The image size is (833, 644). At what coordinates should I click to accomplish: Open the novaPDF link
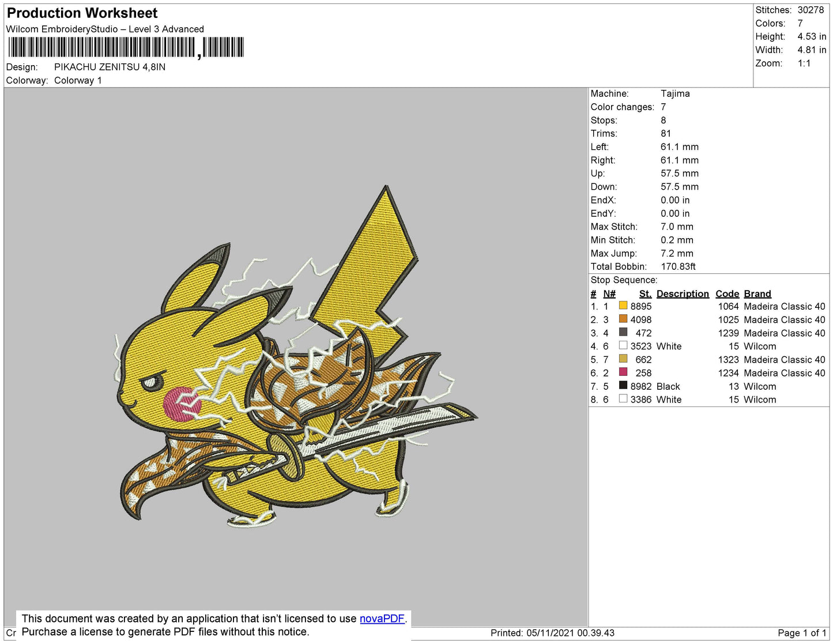pyautogui.click(x=382, y=619)
